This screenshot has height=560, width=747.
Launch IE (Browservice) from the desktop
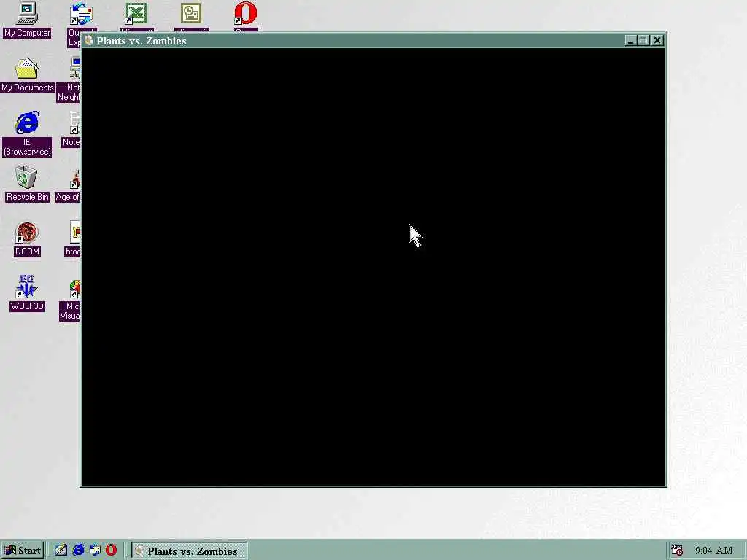(x=27, y=134)
